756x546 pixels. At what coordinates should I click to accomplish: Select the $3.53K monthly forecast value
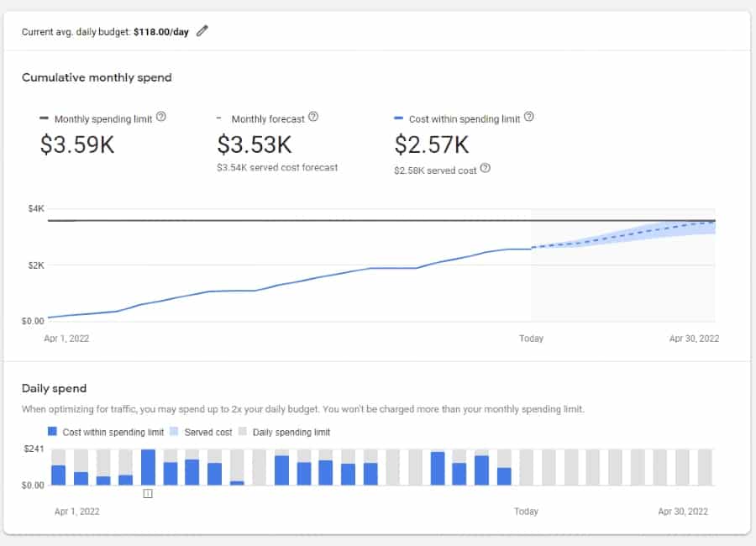point(254,144)
